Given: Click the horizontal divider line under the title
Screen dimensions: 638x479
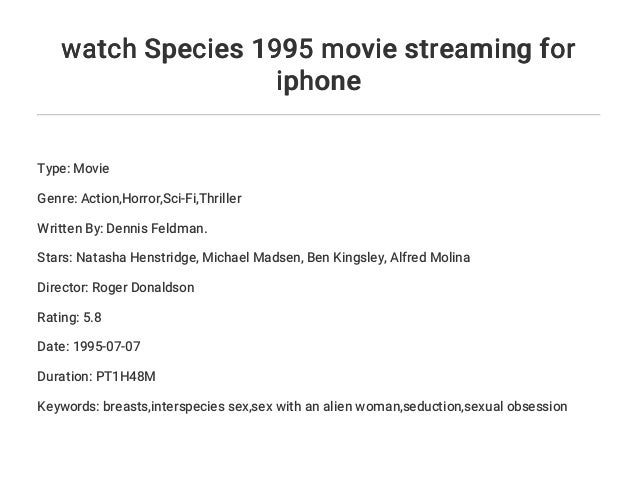Looking at the screenshot, I should [318, 115].
